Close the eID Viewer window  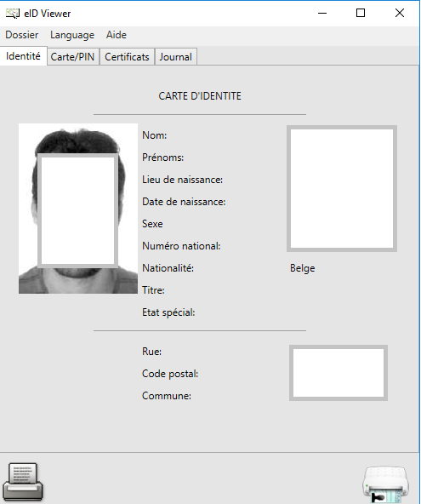[400, 13]
